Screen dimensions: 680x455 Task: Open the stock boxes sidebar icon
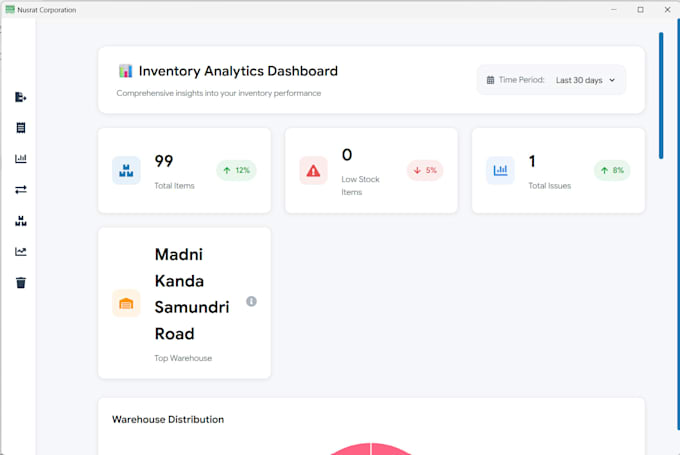20,221
